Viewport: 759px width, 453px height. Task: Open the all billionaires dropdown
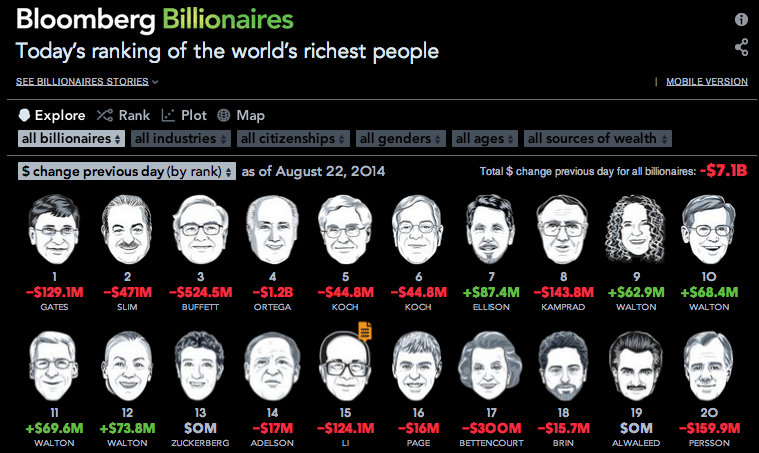click(x=71, y=139)
